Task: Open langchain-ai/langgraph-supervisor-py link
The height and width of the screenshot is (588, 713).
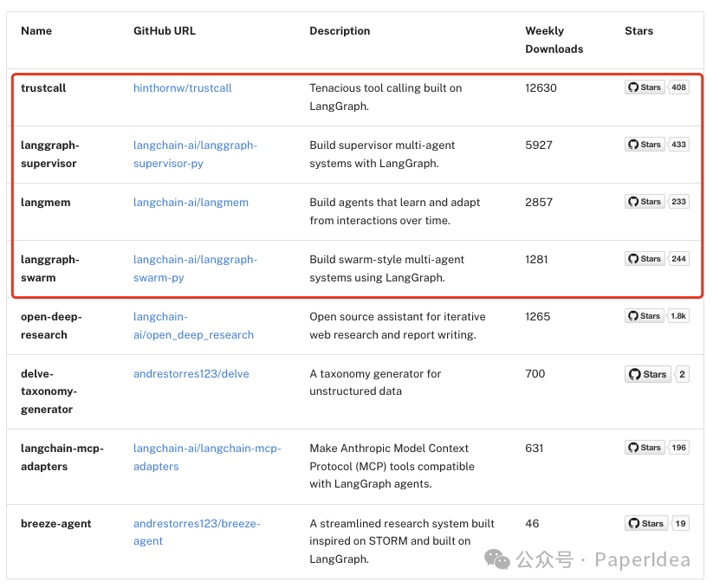Action: (195, 154)
